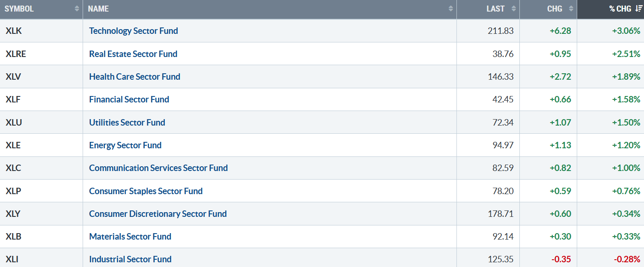Click change value +6.28
This screenshot has width=644, height=267.
561,31
